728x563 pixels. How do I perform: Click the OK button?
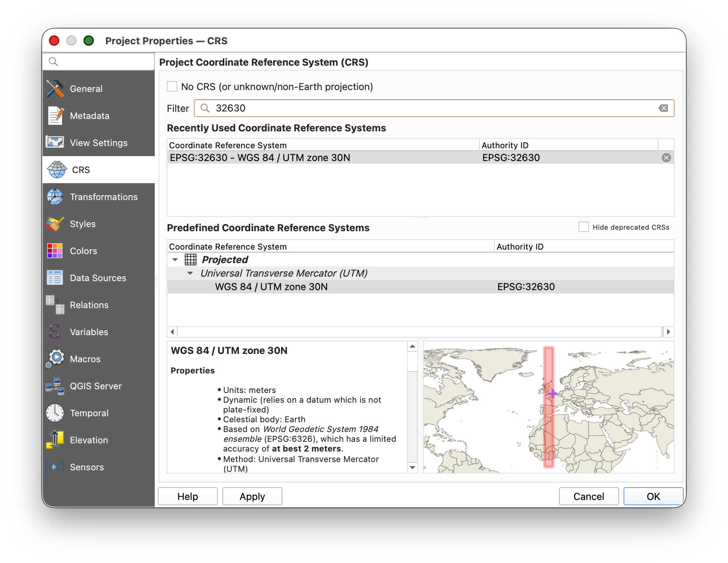[x=653, y=497]
